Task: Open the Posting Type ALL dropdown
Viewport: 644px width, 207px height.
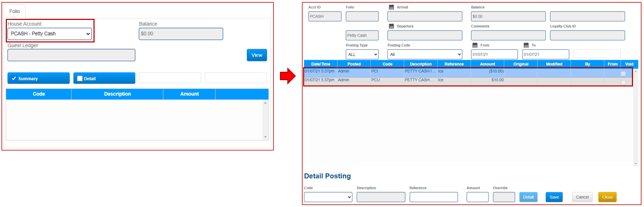Action: point(362,54)
